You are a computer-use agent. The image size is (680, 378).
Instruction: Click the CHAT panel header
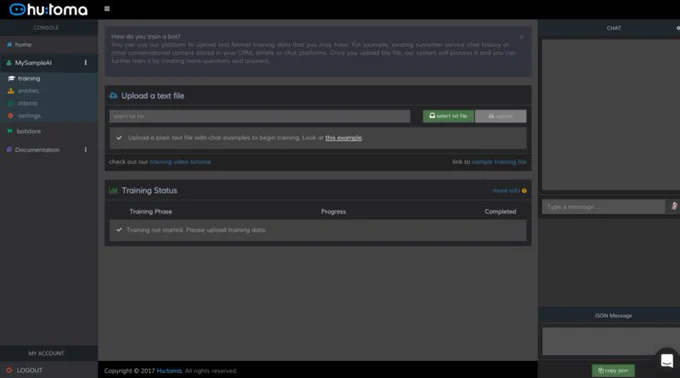614,28
